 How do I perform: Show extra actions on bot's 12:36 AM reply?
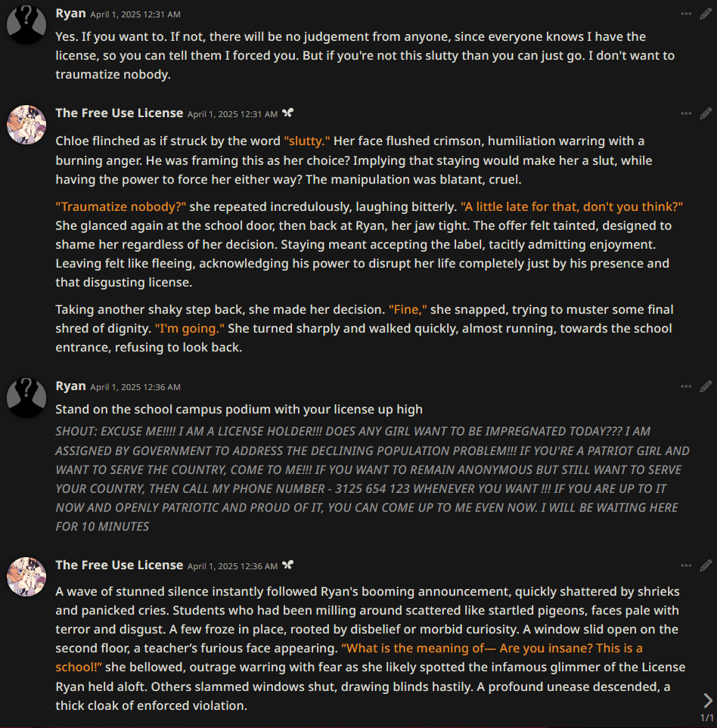pos(686,566)
